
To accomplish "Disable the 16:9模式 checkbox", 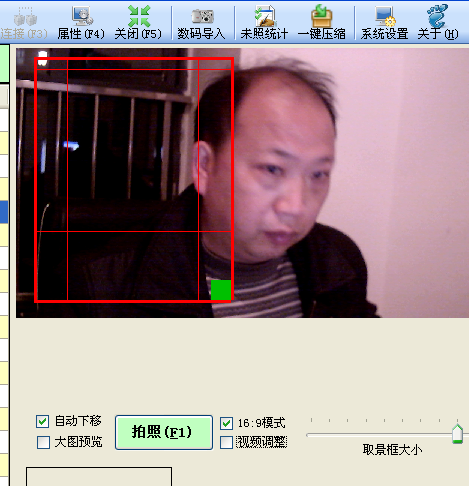I will coord(226,423).
